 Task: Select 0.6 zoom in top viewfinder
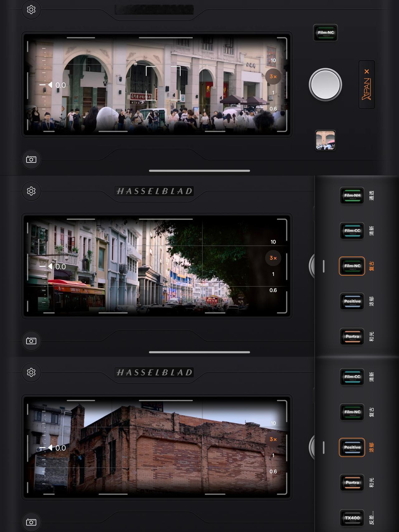coord(273,109)
